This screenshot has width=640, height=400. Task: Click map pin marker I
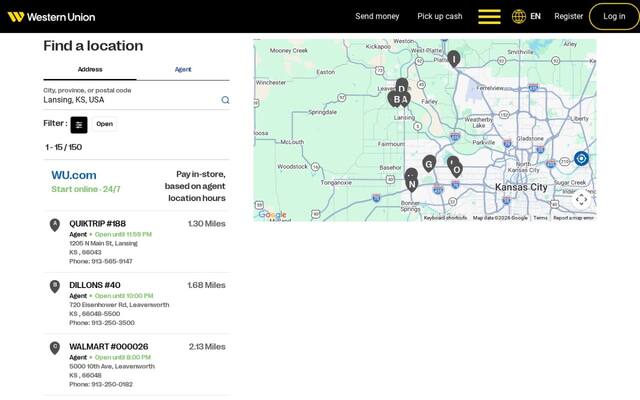(453, 59)
